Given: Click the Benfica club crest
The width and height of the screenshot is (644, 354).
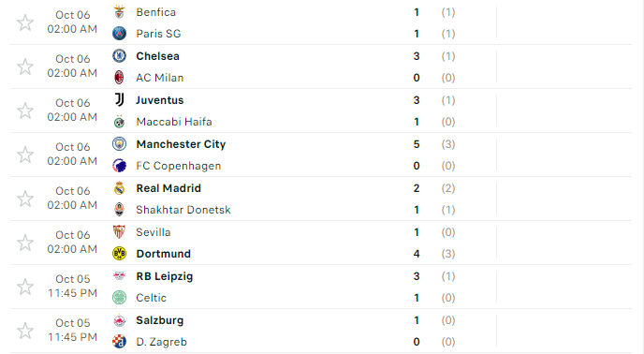Looking at the screenshot, I should [x=119, y=12].
